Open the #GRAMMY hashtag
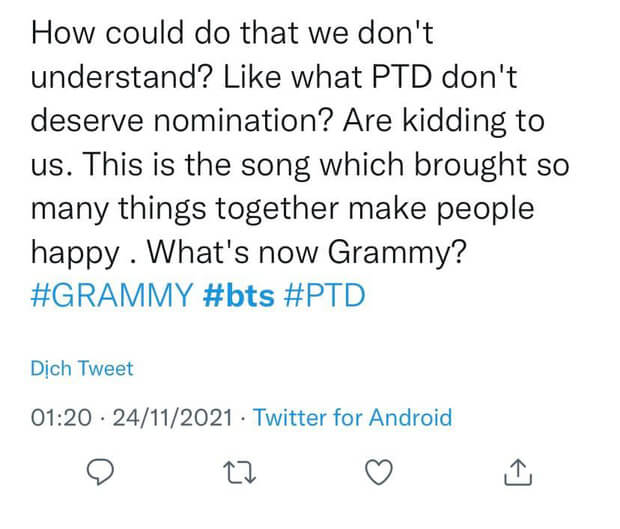 click(x=112, y=295)
